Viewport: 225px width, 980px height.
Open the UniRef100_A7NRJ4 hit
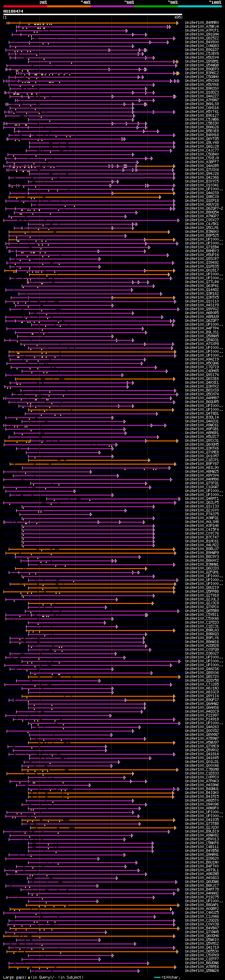(x=202, y=27)
